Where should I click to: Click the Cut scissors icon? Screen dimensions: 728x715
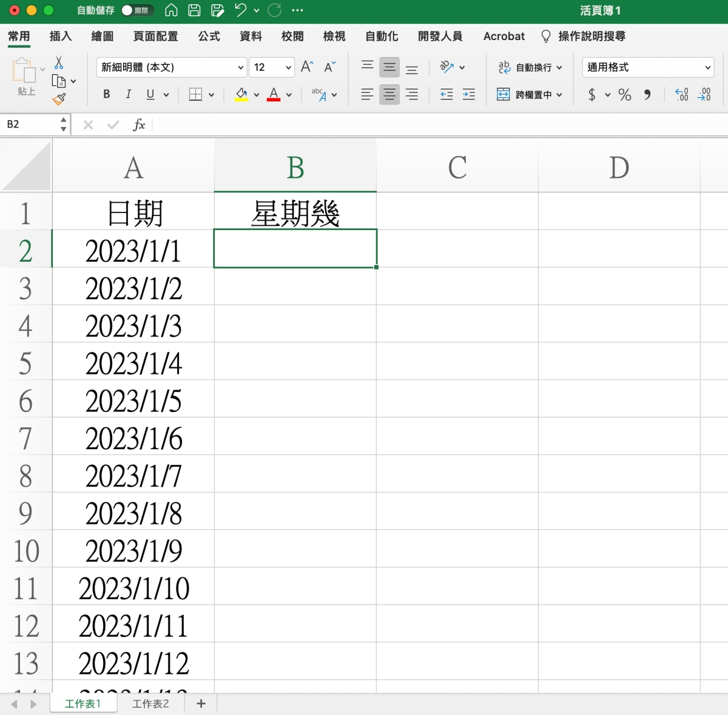[59, 63]
